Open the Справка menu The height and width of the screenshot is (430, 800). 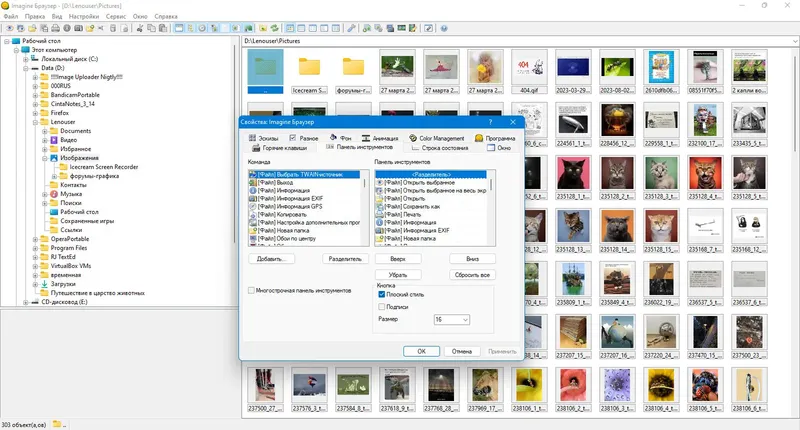click(x=166, y=16)
